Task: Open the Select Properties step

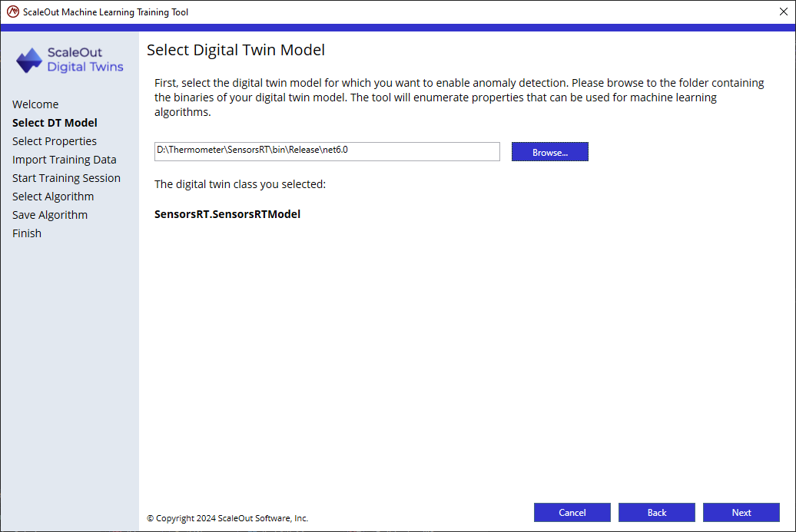Action: pyautogui.click(x=55, y=141)
